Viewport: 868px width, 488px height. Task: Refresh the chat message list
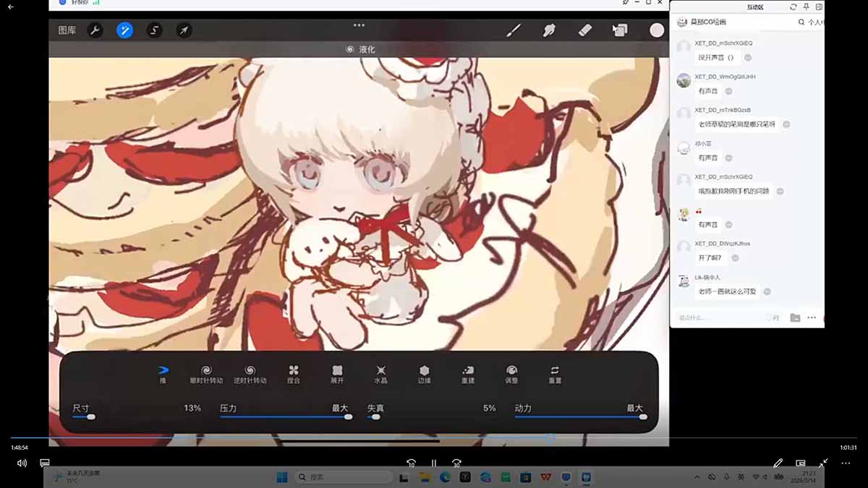(793, 7)
